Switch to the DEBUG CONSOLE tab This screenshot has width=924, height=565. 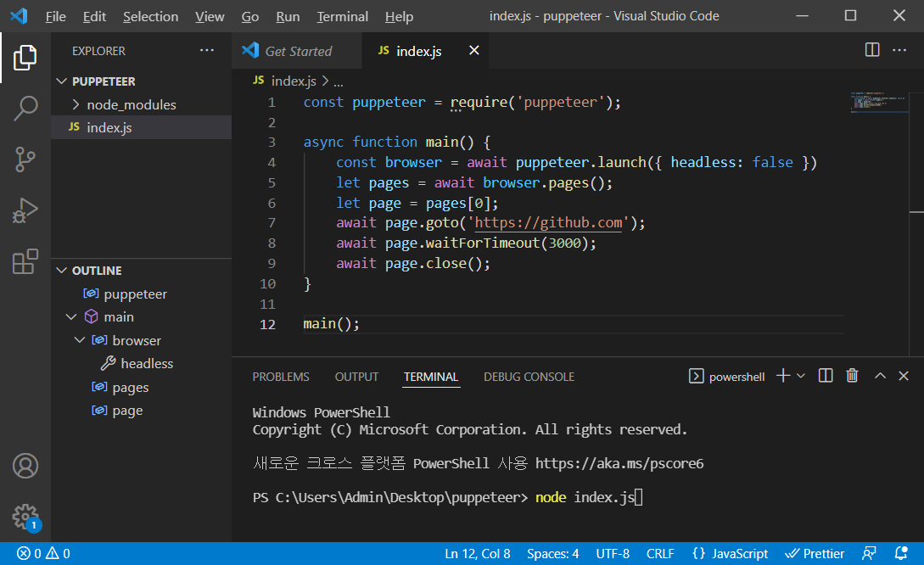pos(529,377)
